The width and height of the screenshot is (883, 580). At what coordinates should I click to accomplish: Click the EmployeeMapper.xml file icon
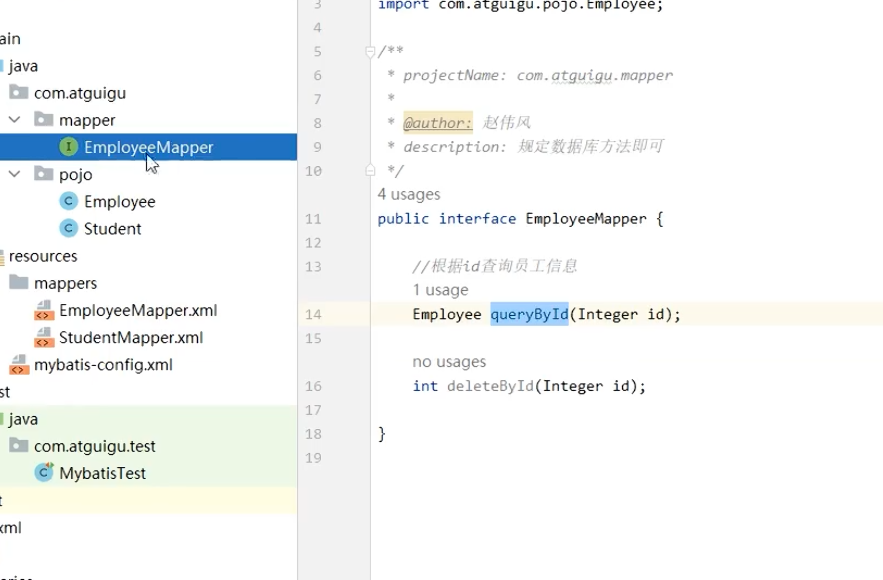44,310
